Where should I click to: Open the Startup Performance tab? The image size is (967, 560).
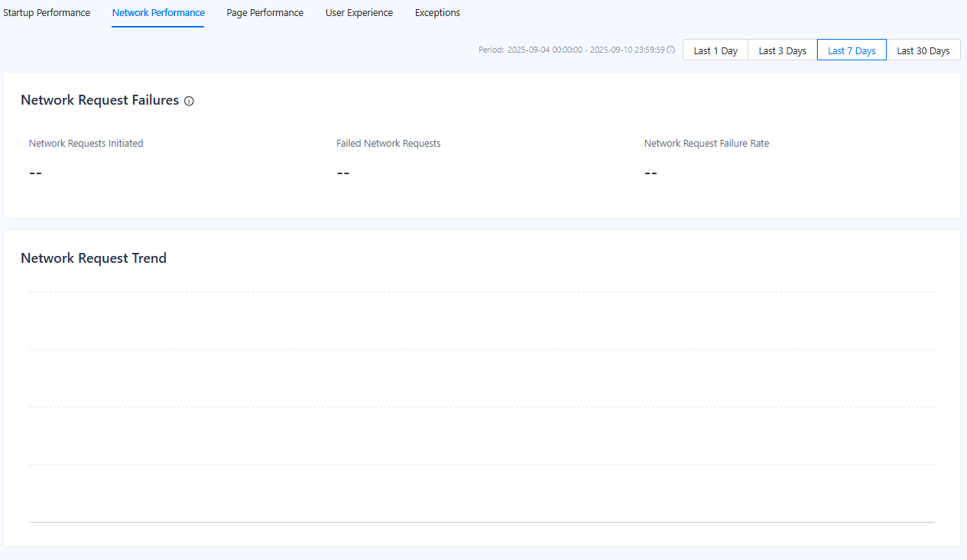[47, 13]
